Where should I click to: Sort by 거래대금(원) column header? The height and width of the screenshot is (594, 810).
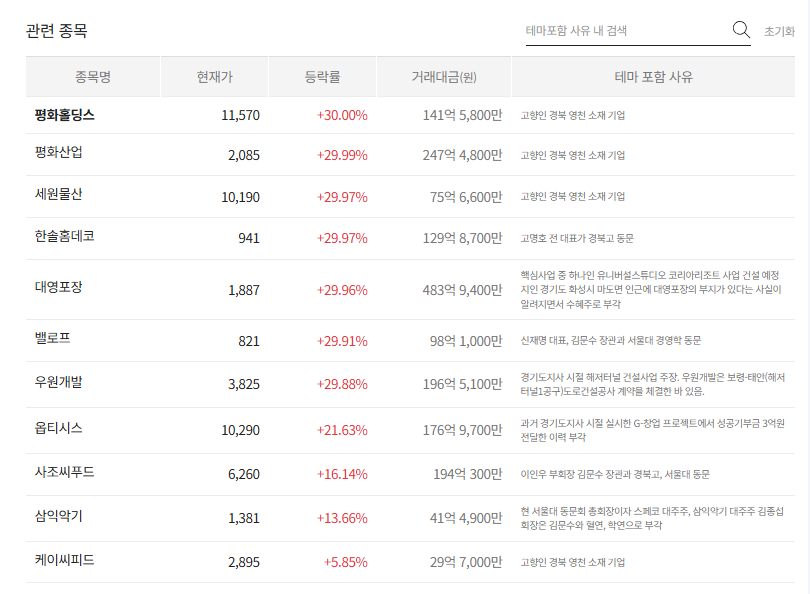(x=444, y=77)
